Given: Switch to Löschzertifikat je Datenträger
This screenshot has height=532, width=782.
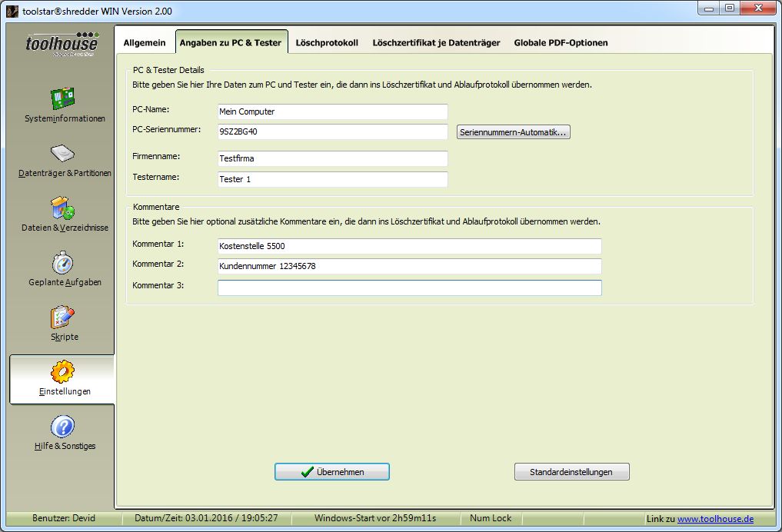Looking at the screenshot, I should pos(436,43).
